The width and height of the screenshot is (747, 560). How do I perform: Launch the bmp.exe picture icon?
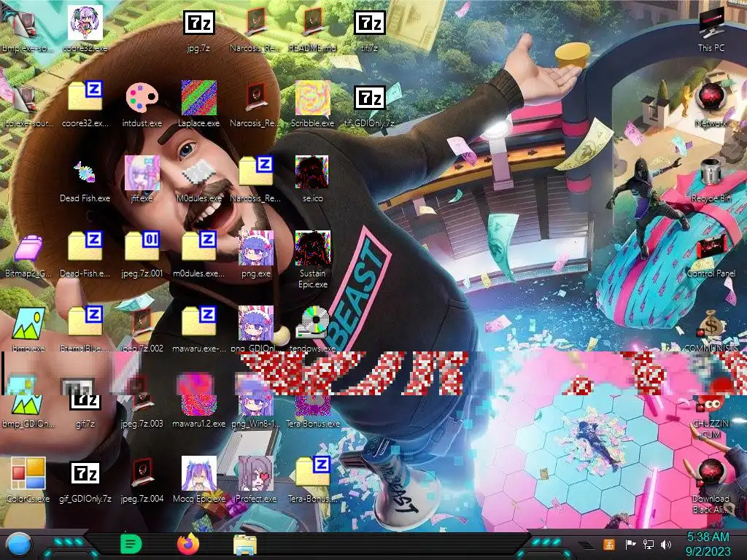pos(28,323)
